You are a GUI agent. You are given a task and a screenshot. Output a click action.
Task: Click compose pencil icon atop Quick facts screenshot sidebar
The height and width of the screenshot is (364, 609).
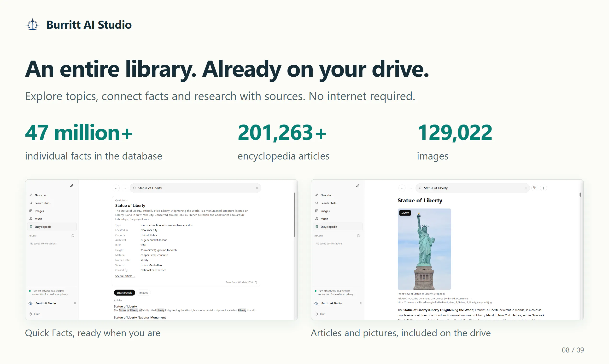coord(72,186)
